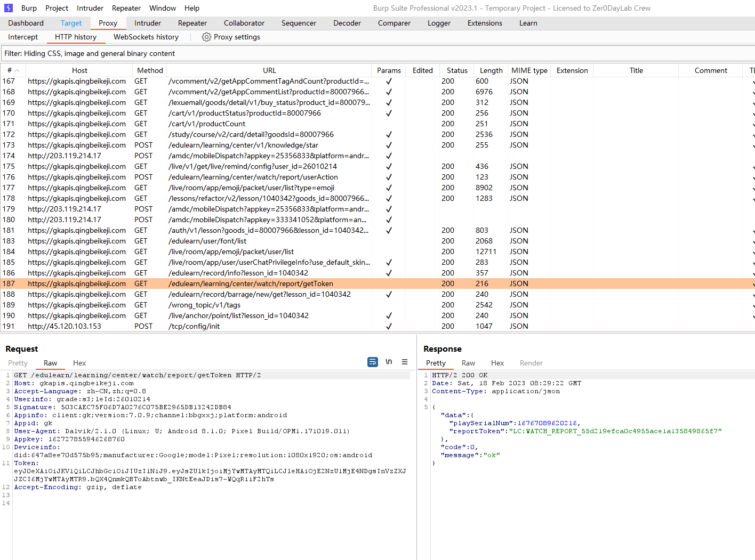Select the watch/report/userAction request row
Viewport: 755px width, 560px height.
click(377, 177)
